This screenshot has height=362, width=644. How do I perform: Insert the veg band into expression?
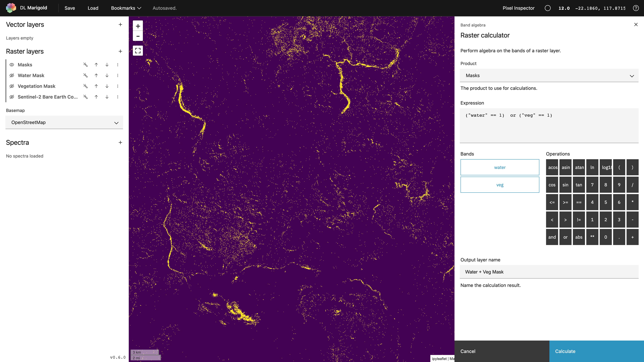[499, 185]
